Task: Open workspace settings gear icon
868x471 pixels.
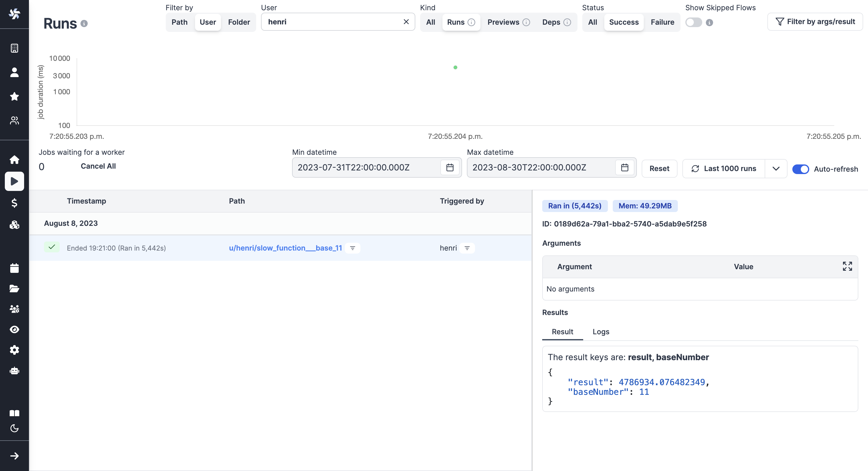Action: [14, 350]
